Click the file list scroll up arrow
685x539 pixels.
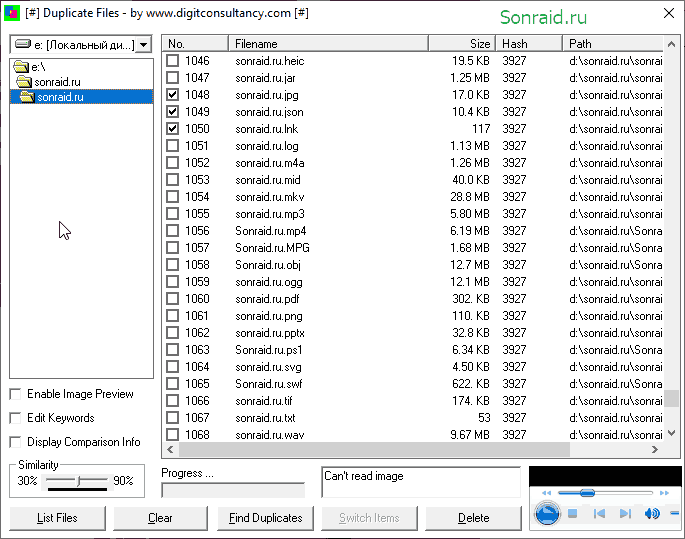pyautogui.click(x=671, y=44)
